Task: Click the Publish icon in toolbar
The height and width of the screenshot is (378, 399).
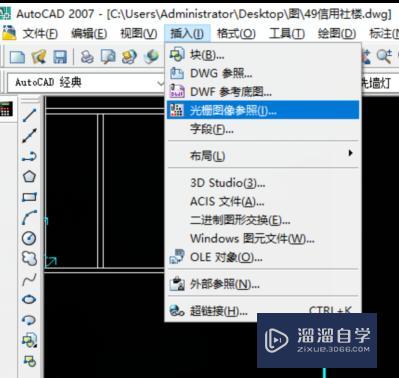Action: (129, 57)
